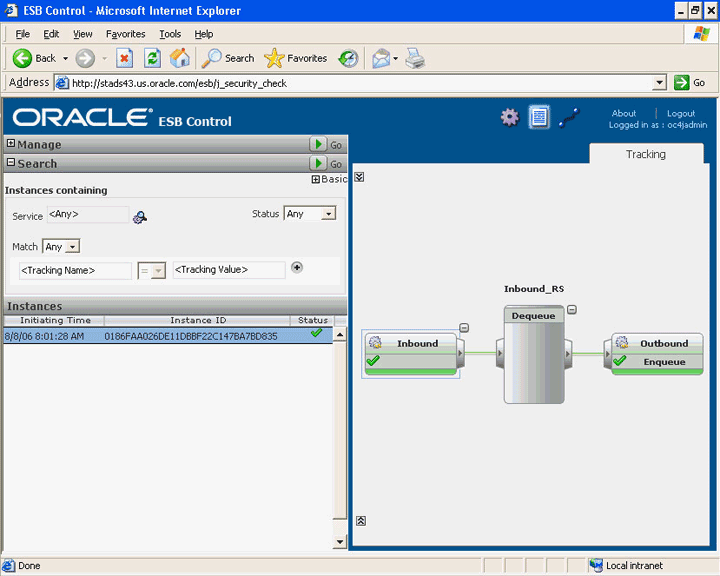Click the Tracking Name field
The image size is (720, 576).
click(75, 271)
